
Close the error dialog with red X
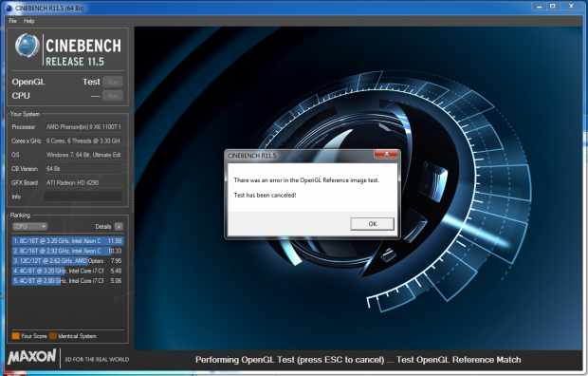point(387,154)
